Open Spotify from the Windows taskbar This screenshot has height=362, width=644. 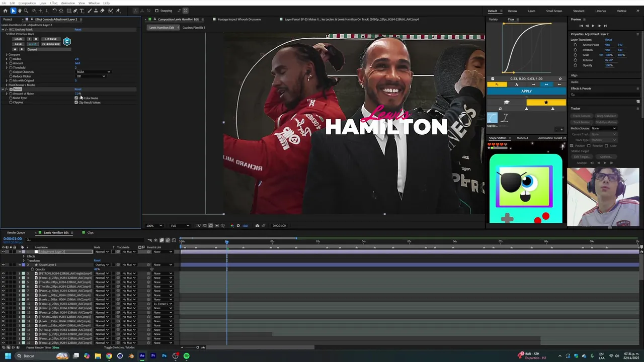tap(186, 356)
